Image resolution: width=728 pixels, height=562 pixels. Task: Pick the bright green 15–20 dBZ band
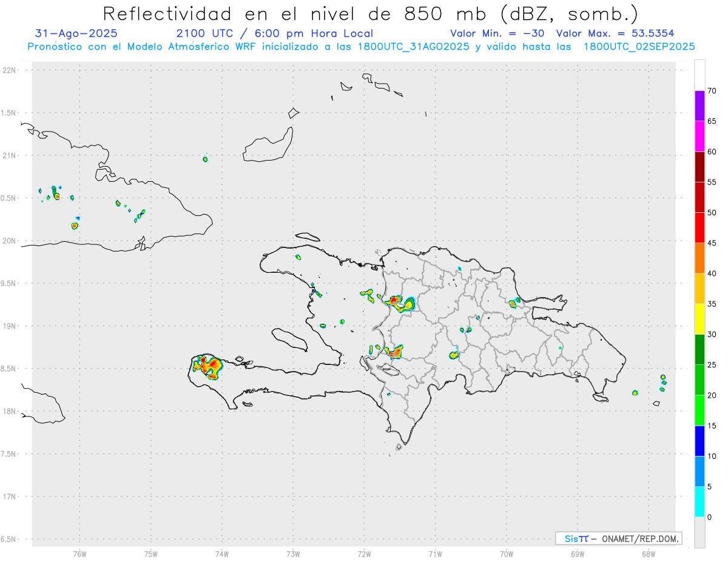point(699,410)
